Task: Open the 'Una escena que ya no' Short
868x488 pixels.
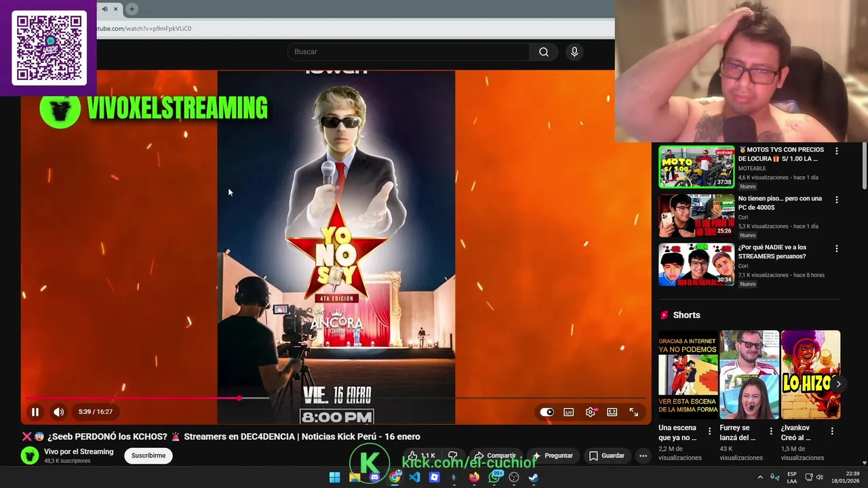Action: pos(688,375)
